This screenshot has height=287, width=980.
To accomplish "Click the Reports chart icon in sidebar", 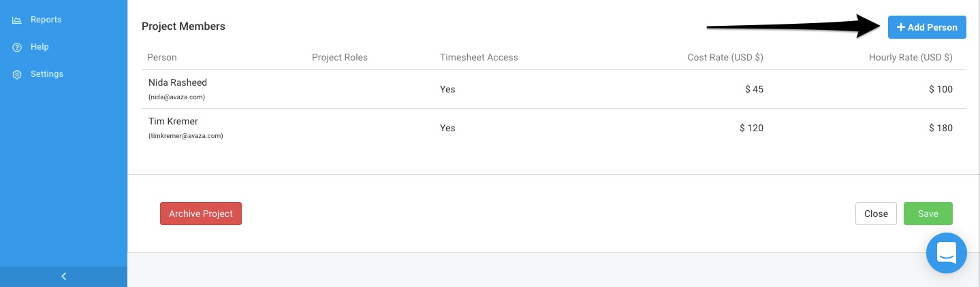I will (x=17, y=20).
